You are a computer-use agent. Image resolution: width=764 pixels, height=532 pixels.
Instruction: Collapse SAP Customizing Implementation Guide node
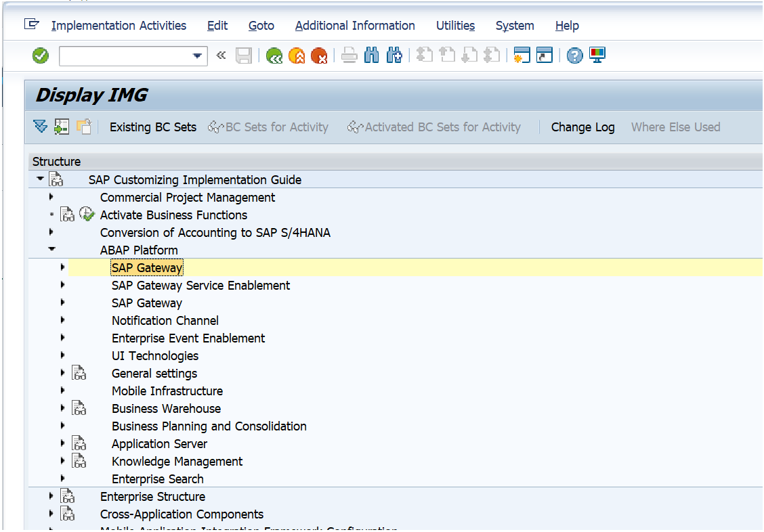coord(40,179)
